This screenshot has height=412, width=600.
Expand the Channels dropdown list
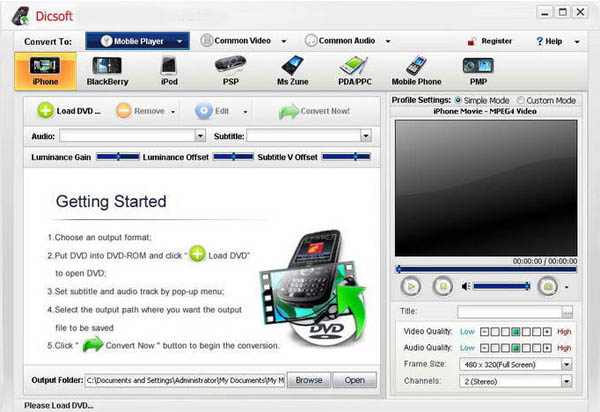(x=566, y=382)
